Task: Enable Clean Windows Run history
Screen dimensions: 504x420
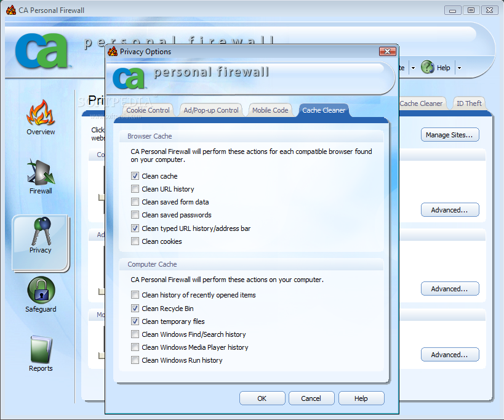Action: point(135,360)
